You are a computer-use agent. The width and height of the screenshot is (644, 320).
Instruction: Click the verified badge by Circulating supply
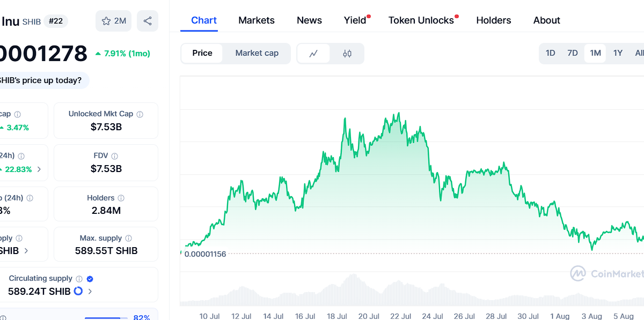(x=90, y=279)
